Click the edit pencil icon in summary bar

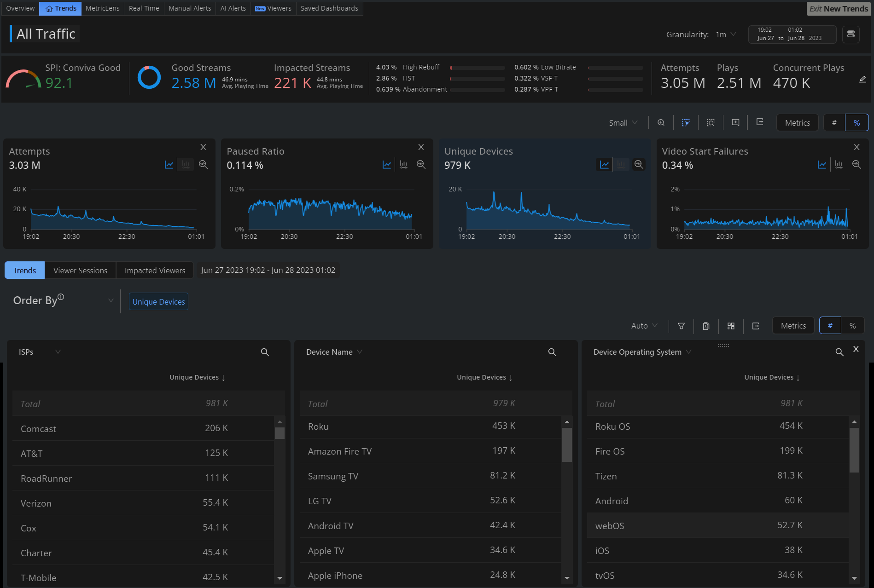862,80
